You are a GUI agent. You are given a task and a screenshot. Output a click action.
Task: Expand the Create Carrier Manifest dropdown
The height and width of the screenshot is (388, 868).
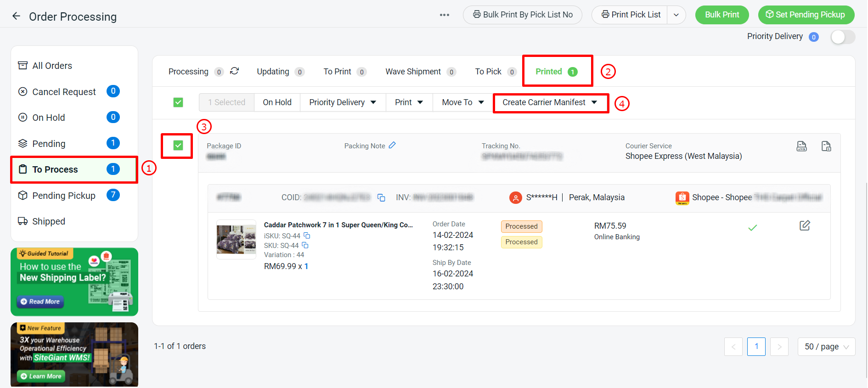550,102
